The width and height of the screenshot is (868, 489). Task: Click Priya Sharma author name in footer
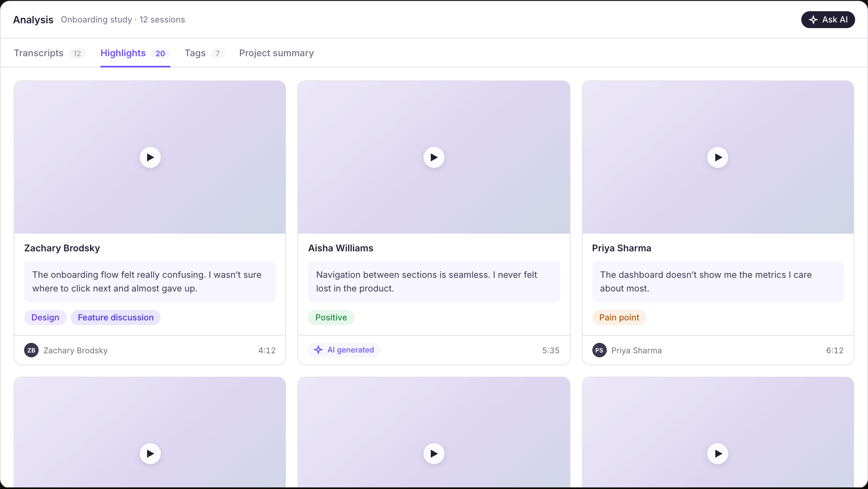click(x=637, y=350)
